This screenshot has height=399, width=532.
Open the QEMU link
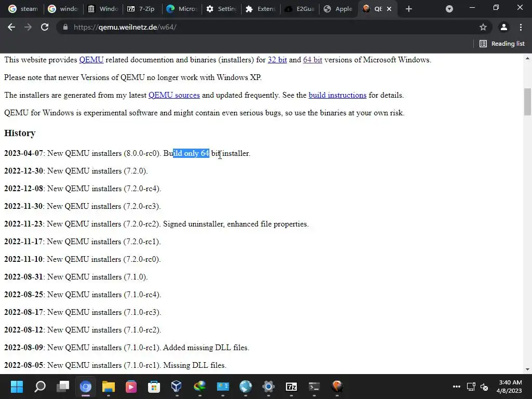(91, 60)
